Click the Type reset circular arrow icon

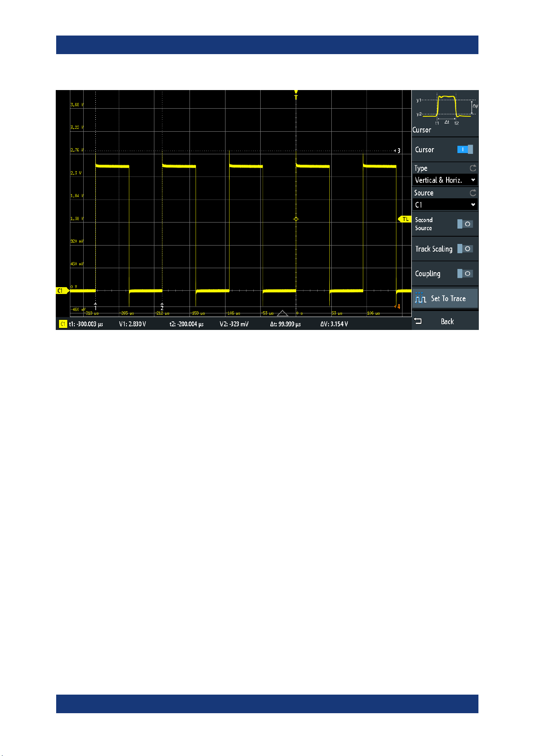473,168
